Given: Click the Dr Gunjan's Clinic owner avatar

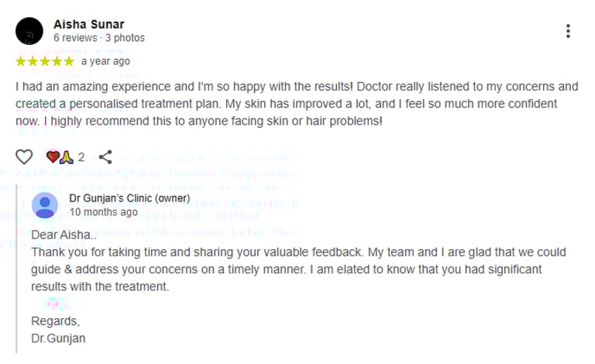Looking at the screenshot, I should click(45, 205).
